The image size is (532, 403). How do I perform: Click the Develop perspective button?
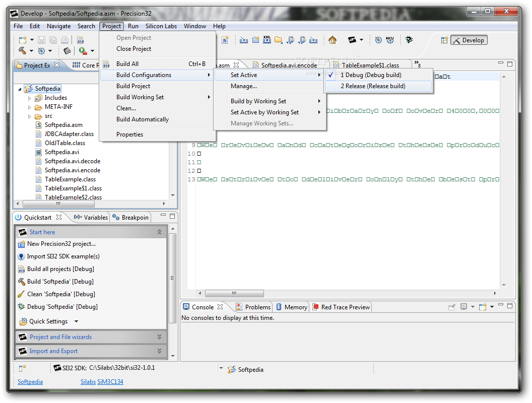[469, 40]
